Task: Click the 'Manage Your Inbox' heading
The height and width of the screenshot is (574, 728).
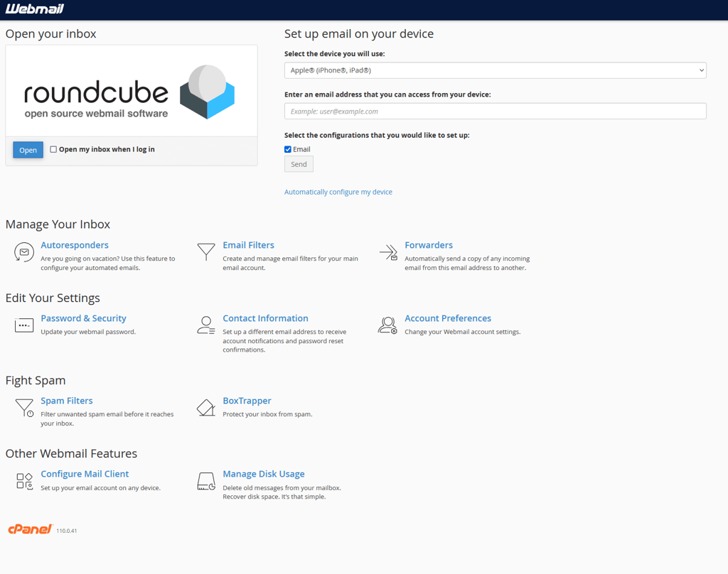Action: point(58,224)
